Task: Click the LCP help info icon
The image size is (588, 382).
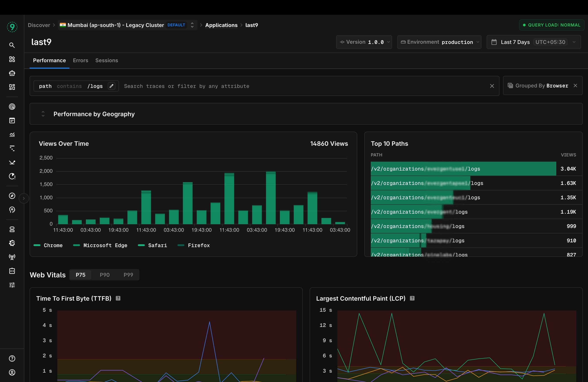Action: pyautogui.click(x=412, y=298)
